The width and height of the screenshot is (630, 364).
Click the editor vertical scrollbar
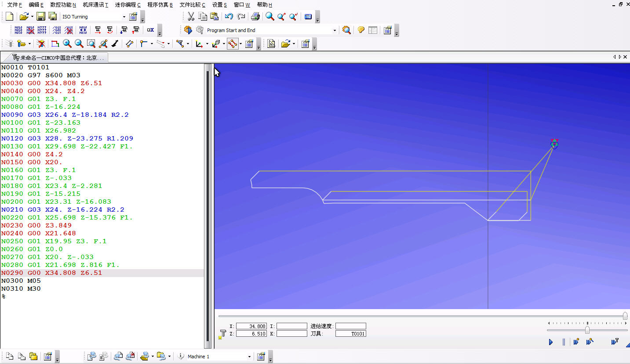point(208,206)
